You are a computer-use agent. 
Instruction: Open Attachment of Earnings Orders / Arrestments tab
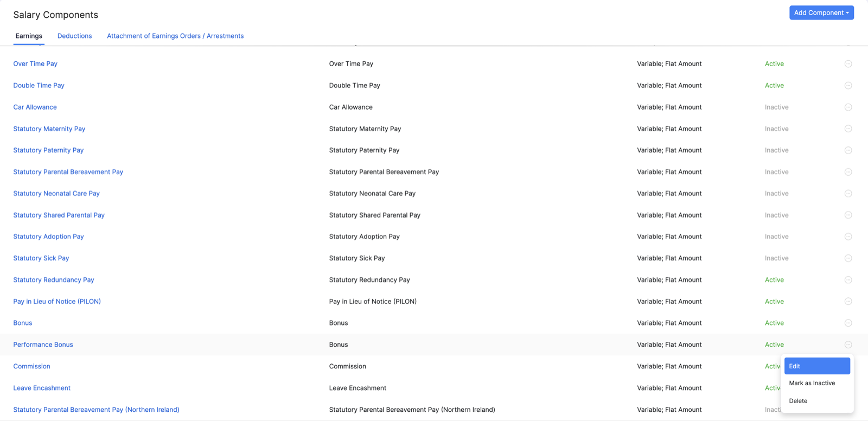175,36
